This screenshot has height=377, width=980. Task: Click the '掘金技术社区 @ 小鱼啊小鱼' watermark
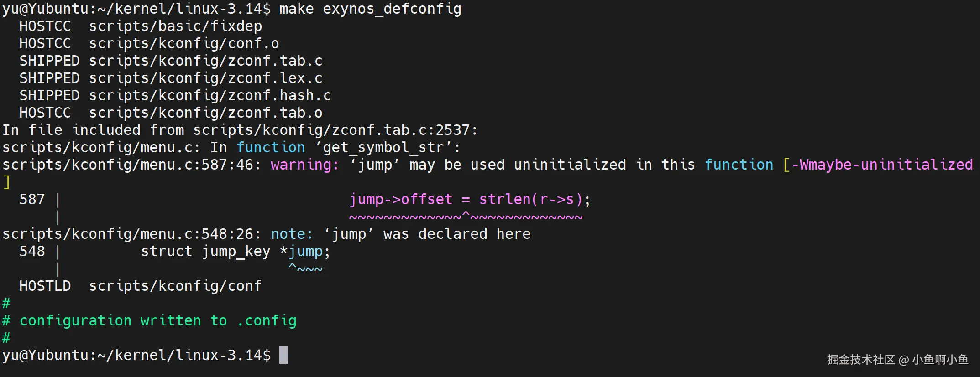[897, 360]
